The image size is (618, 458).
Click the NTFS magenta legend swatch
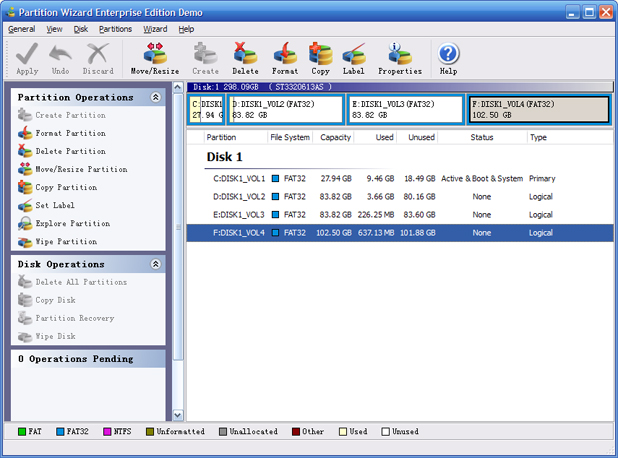107,432
